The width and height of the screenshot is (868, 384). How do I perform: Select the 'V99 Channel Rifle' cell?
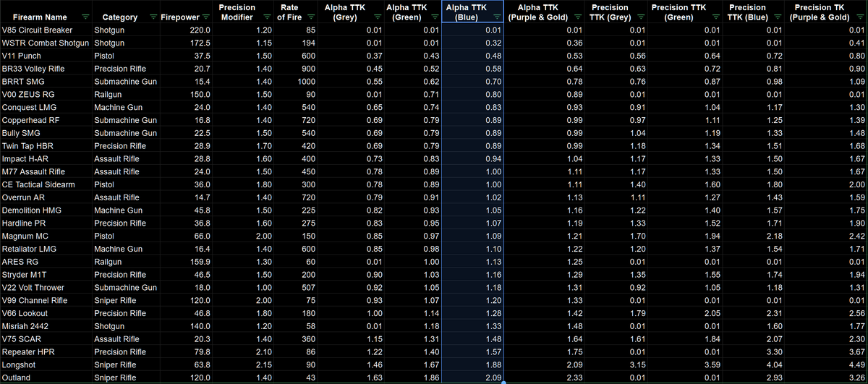click(46, 300)
